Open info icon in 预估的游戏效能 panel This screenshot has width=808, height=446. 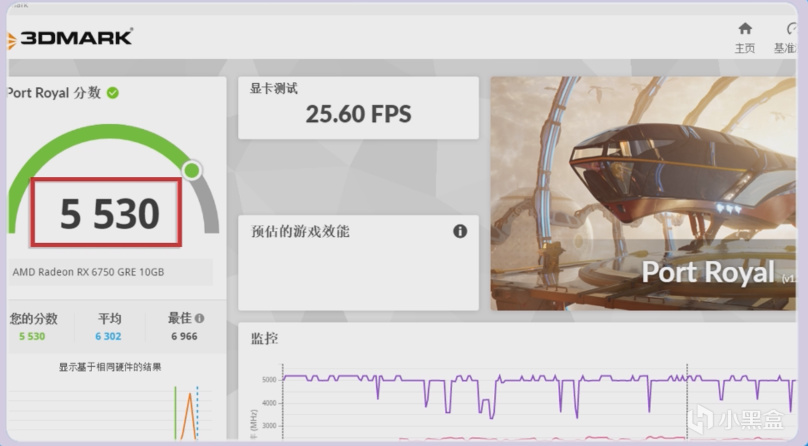(460, 231)
